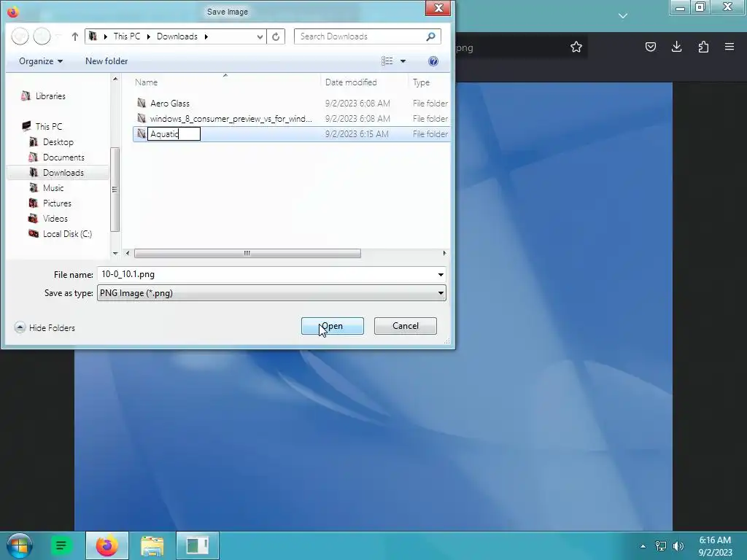Bookmark page with Firefox star icon
747x560 pixels.
(x=576, y=47)
